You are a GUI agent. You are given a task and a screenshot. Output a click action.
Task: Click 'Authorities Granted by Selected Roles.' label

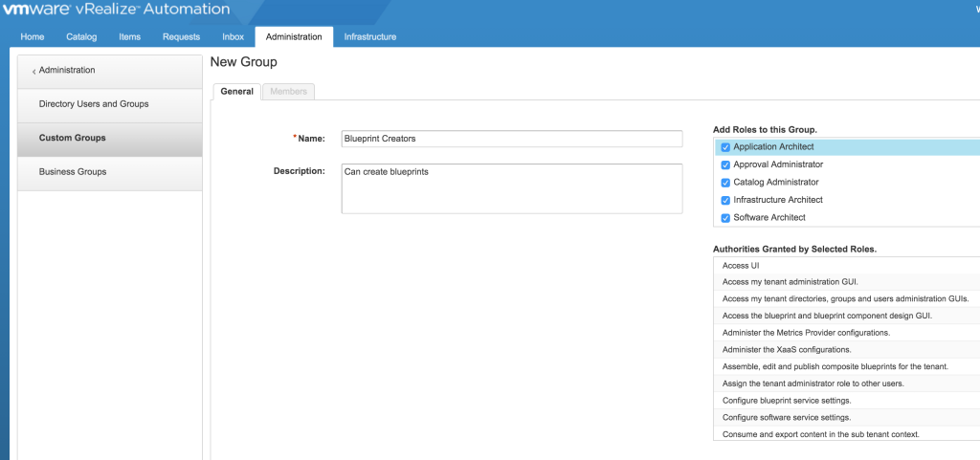[x=795, y=249]
